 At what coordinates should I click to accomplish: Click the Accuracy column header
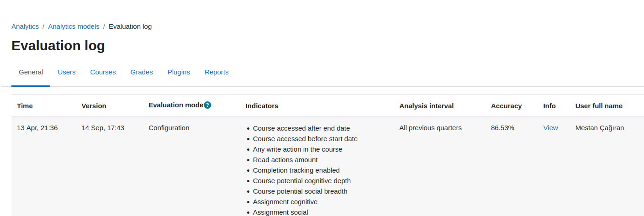(x=506, y=106)
